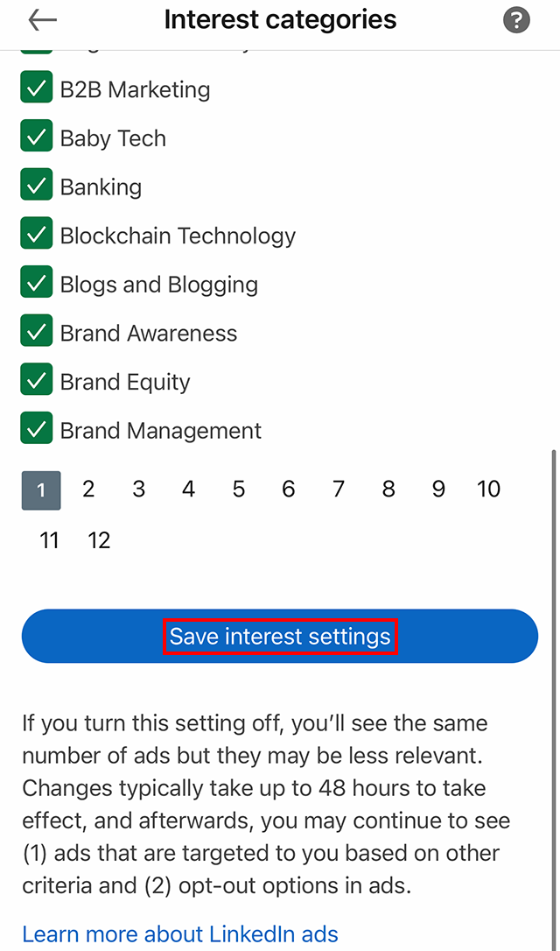The image size is (560, 951).
Task: Uncheck Blogs and Blogging
Action: point(36,283)
